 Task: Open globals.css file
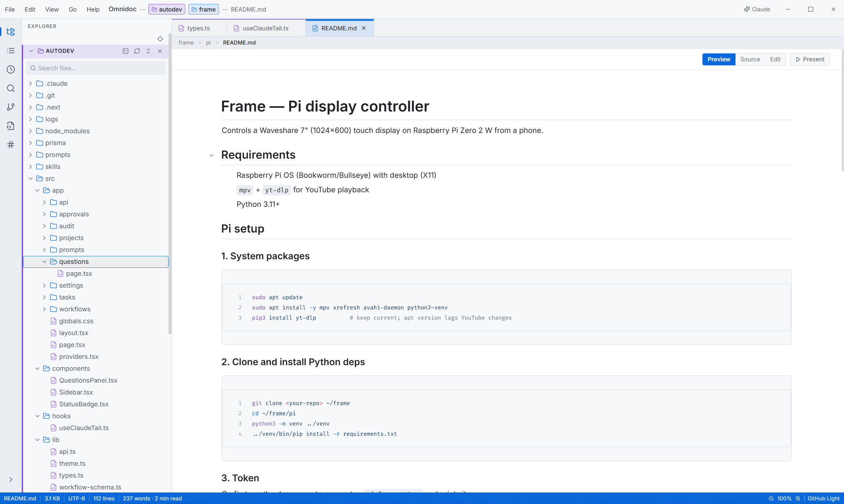click(96, 321)
